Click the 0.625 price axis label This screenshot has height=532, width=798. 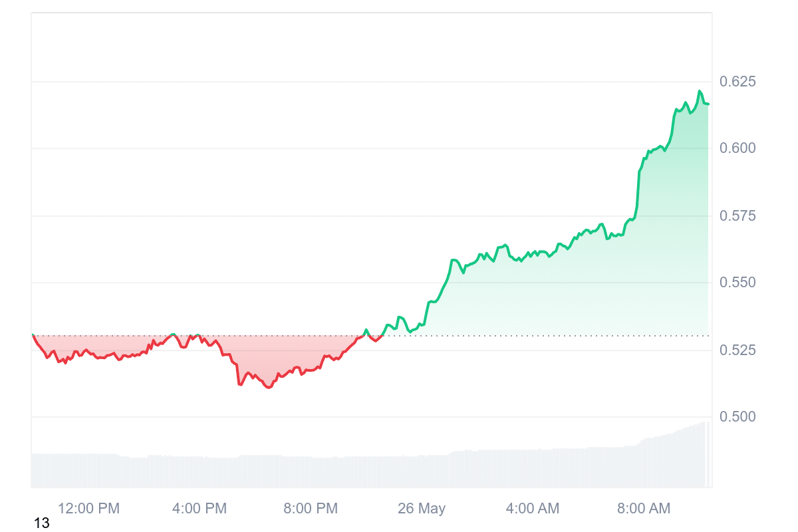[x=738, y=82]
